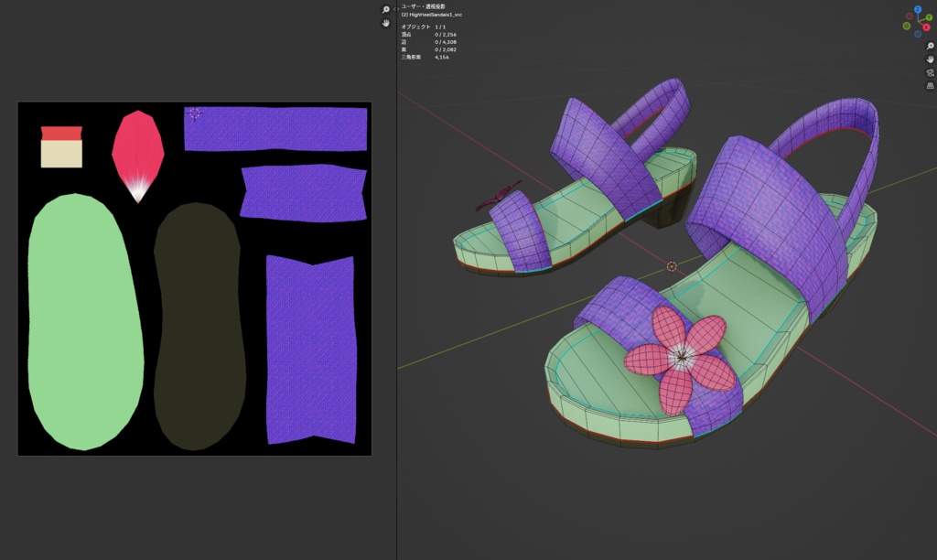Click faded red negative X gizmo circle
This screenshot has height=560, width=937.
910,16
